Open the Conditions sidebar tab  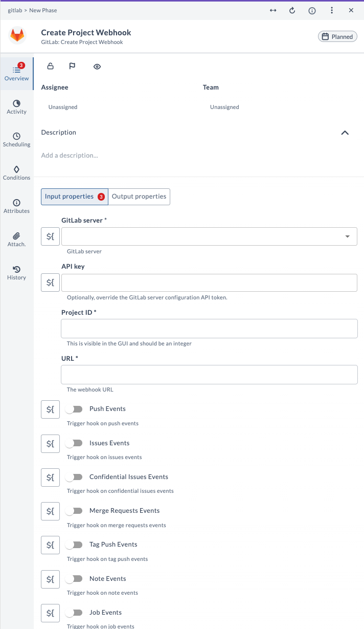click(x=16, y=173)
